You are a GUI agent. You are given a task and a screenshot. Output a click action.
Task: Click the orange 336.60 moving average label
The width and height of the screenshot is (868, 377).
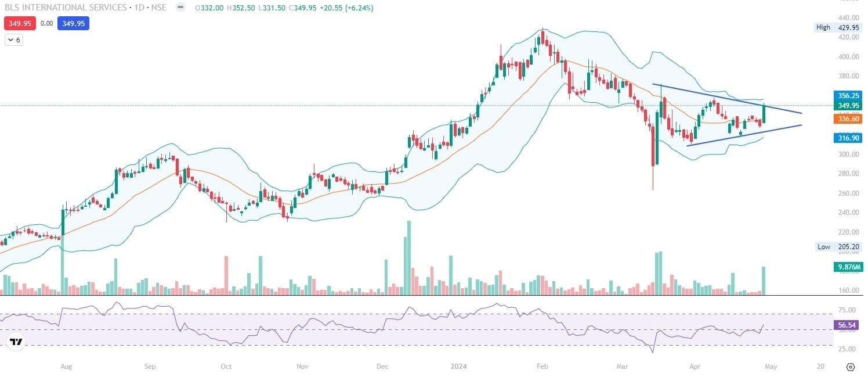pyautogui.click(x=848, y=119)
